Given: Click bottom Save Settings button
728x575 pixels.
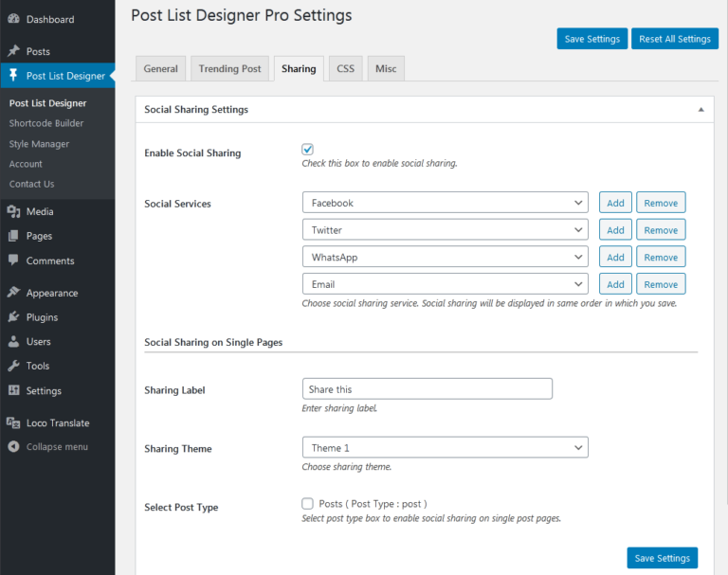Looking at the screenshot, I should [662, 558].
